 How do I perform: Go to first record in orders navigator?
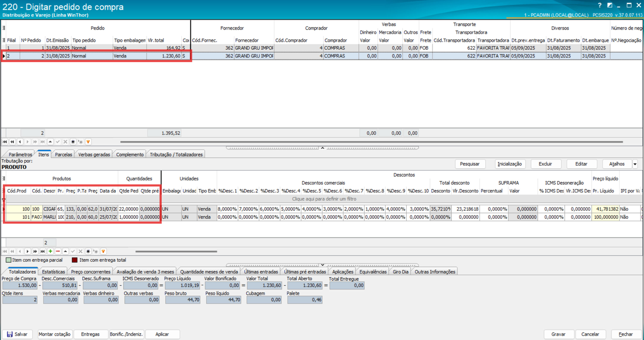click(x=5, y=142)
